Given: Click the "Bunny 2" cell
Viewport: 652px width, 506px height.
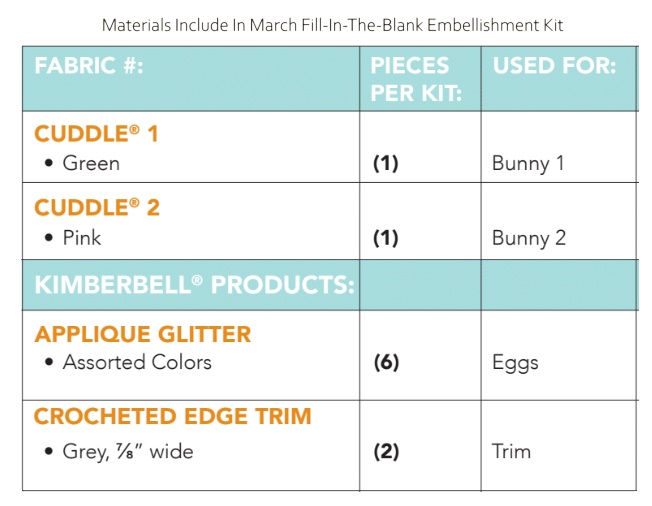Looking at the screenshot, I should [x=529, y=238].
